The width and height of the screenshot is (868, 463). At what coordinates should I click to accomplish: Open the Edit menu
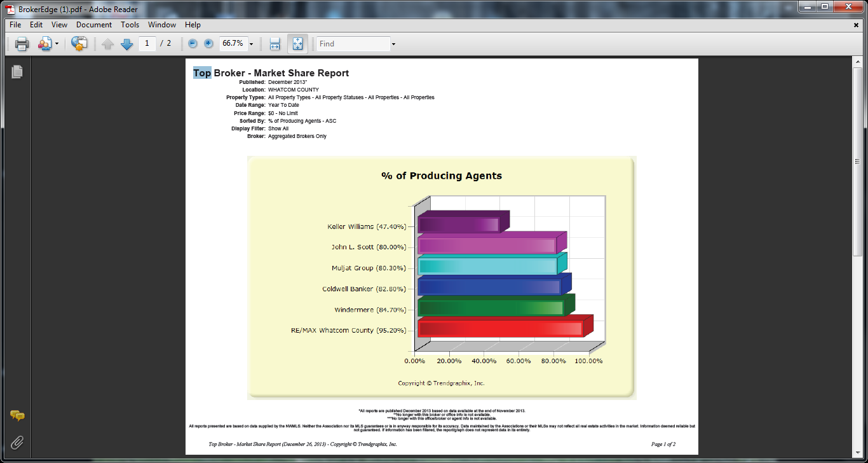[x=36, y=25]
